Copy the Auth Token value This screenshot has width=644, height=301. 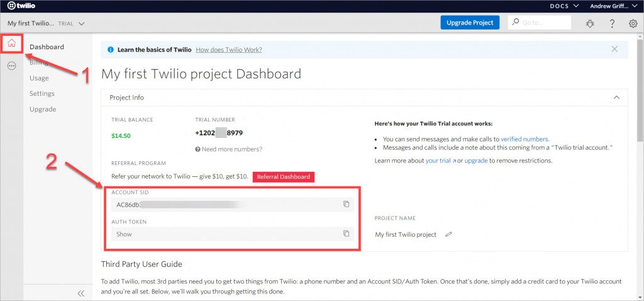(x=347, y=234)
